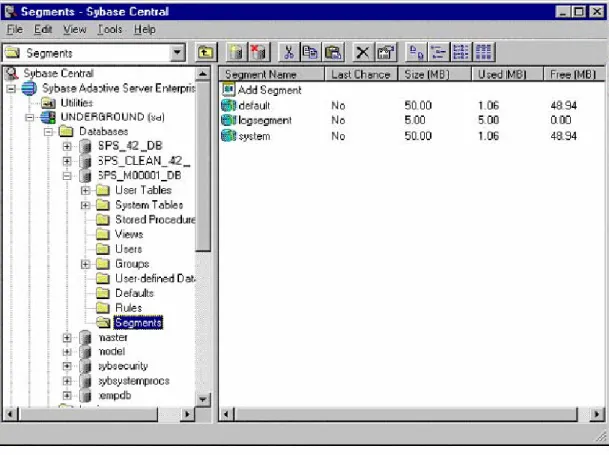
Task: Open the Tools menu
Action: pos(110,30)
